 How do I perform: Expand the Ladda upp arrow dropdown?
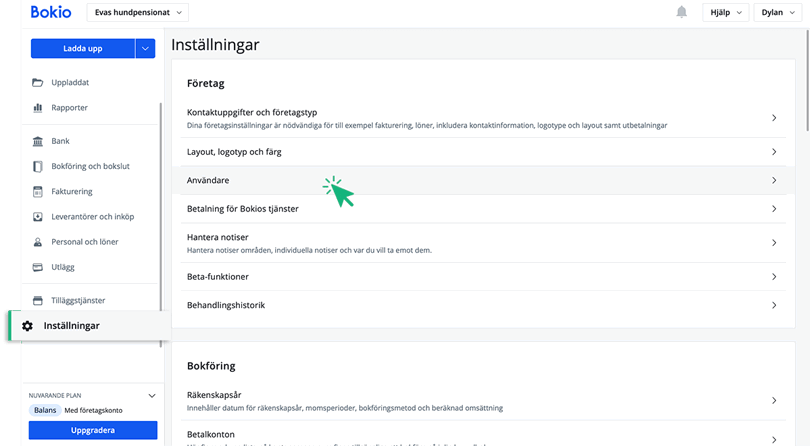tap(145, 49)
